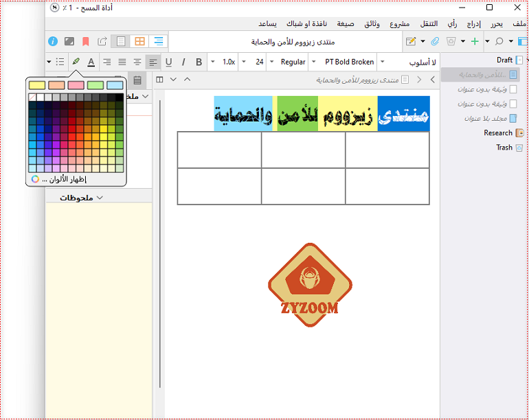Open the ملف menu
The image size is (529, 420).
click(519, 23)
